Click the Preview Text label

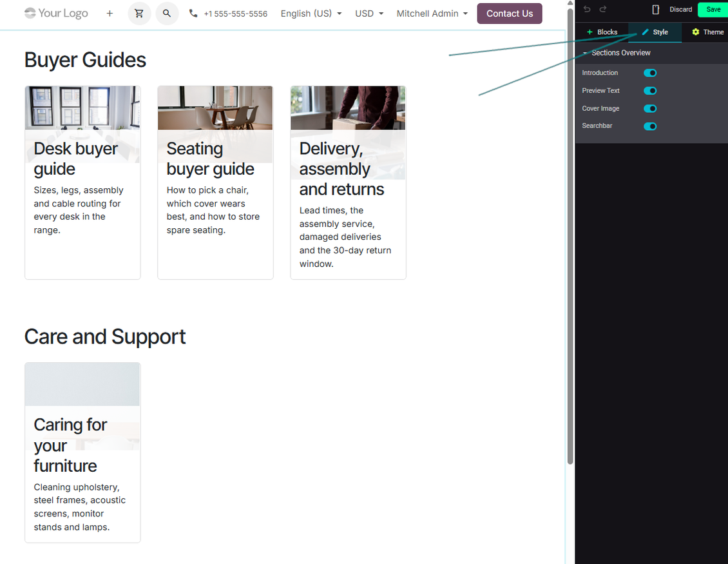[601, 91]
